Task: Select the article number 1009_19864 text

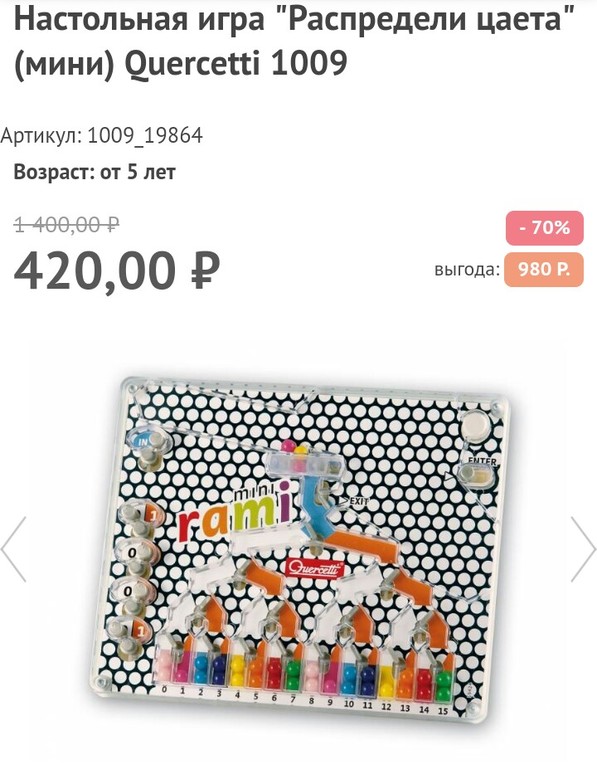Action: point(145,135)
